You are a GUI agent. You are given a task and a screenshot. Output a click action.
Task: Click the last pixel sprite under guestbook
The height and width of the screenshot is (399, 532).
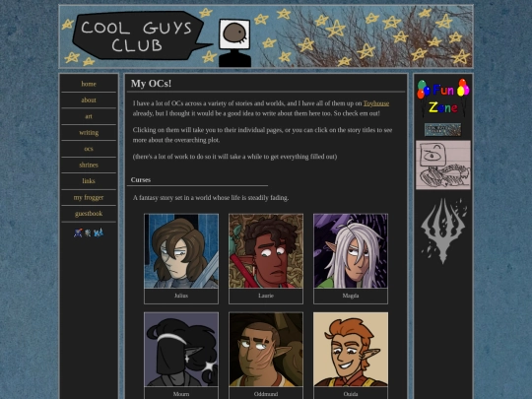coord(99,233)
